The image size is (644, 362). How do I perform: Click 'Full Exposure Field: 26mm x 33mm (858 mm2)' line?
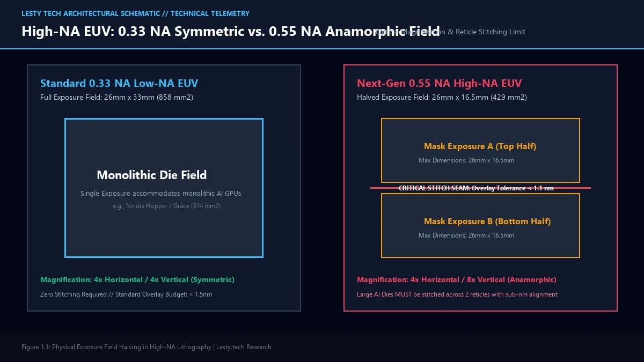pos(116,98)
